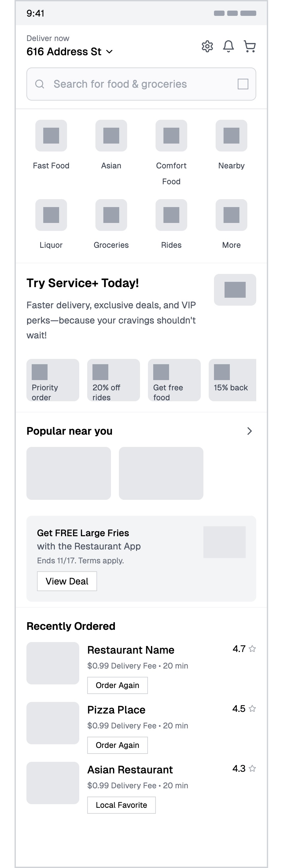The image size is (282, 868).
Task: Open settings gear icon in header
Action: pos(207,46)
